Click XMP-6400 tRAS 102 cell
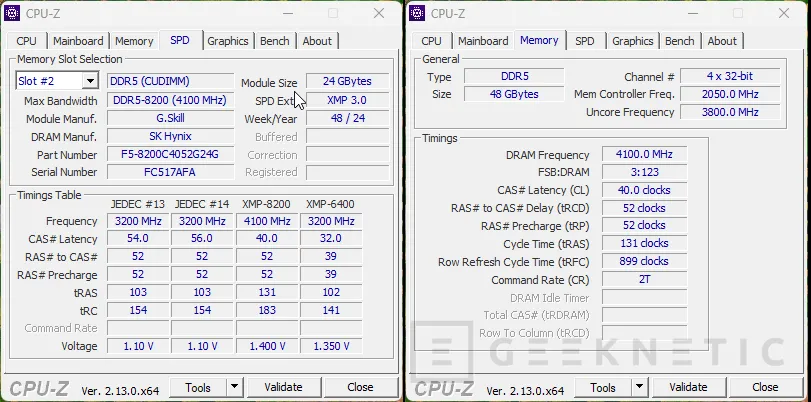 [331, 292]
